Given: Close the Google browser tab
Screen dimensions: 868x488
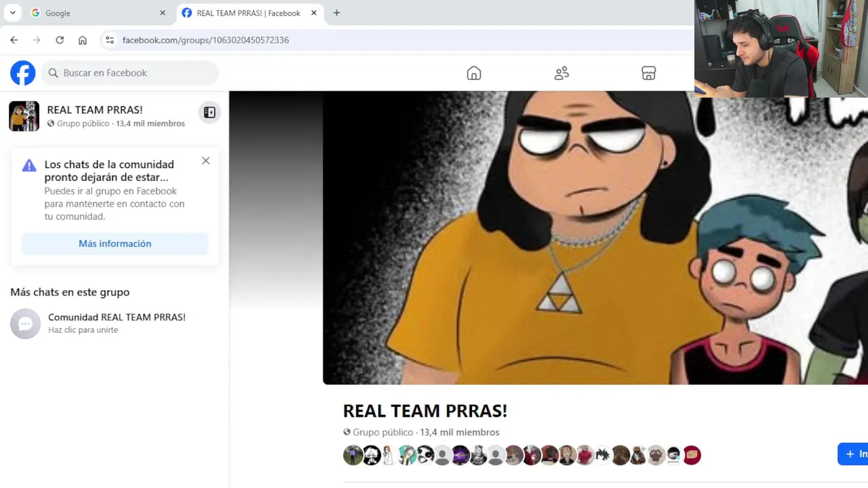Looking at the screenshot, I should click(162, 13).
